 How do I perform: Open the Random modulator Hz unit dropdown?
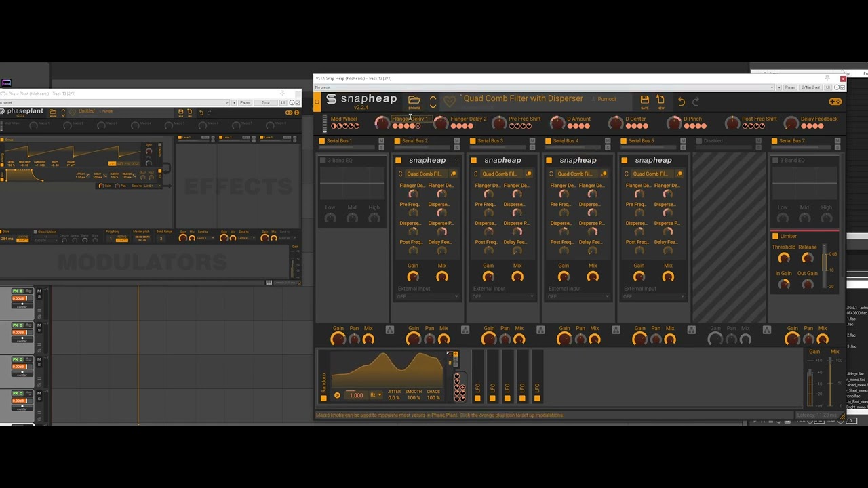point(376,395)
